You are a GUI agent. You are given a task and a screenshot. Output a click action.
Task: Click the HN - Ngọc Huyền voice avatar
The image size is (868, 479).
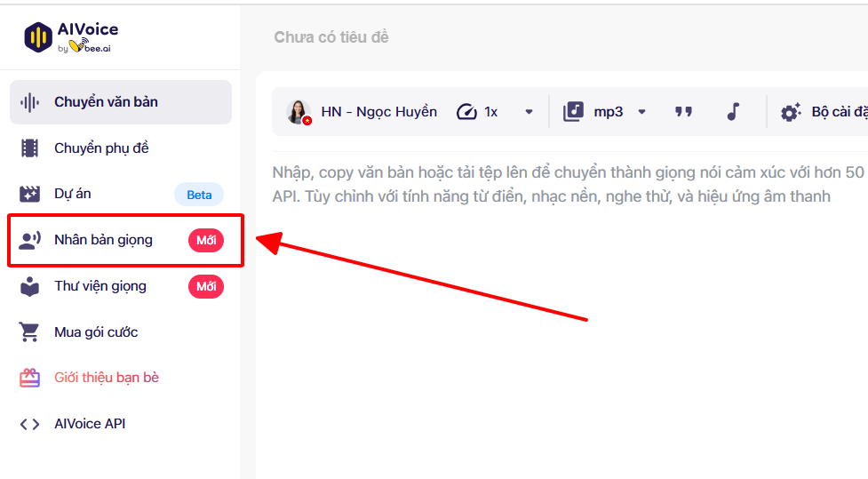click(x=298, y=112)
